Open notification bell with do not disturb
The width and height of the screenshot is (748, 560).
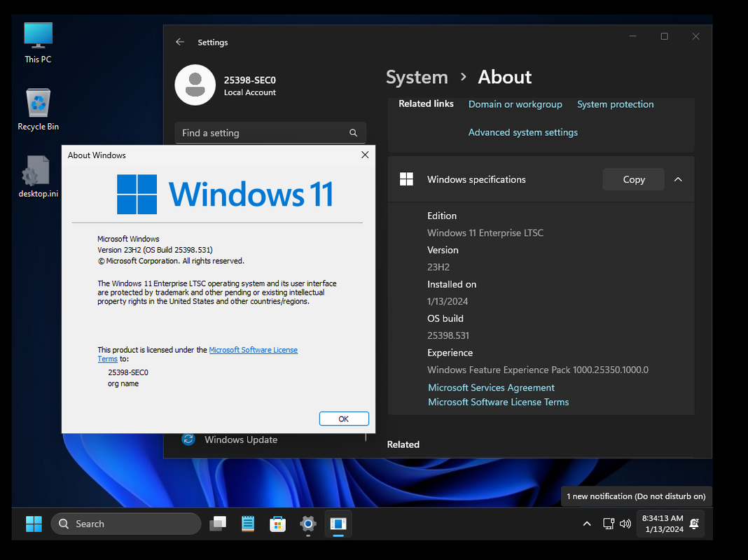695,524
